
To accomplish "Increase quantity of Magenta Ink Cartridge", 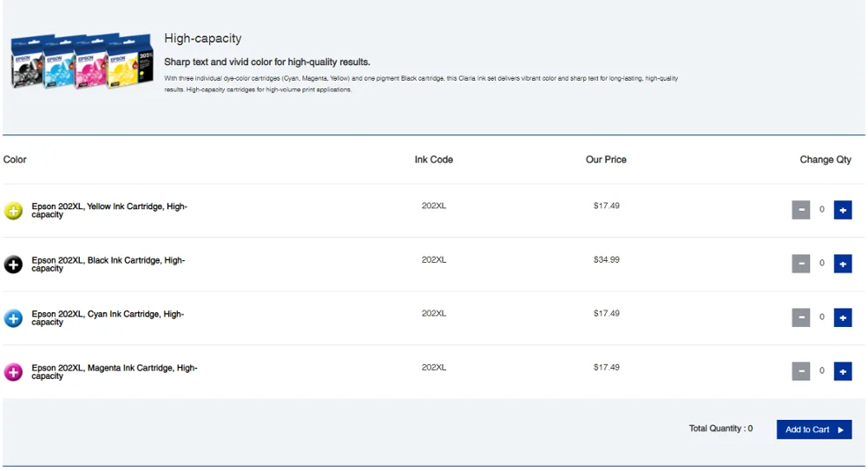I will point(843,371).
